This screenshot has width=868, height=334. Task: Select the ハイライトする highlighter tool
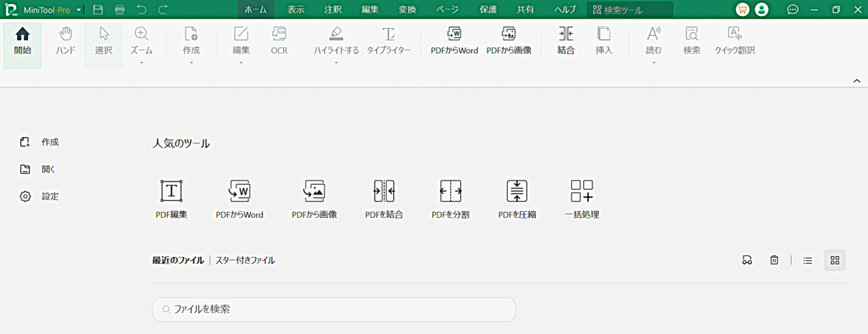[336, 42]
